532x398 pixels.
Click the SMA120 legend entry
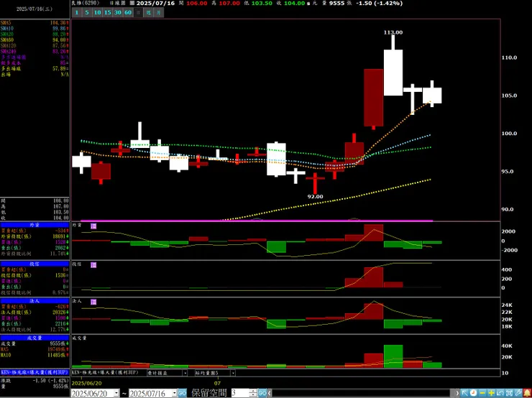(x=35, y=46)
